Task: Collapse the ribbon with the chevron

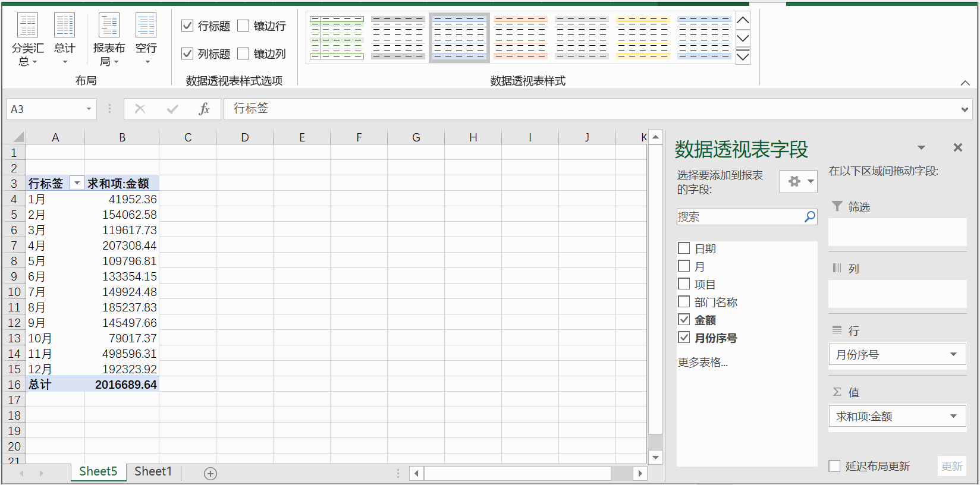Action: click(x=965, y=83)
